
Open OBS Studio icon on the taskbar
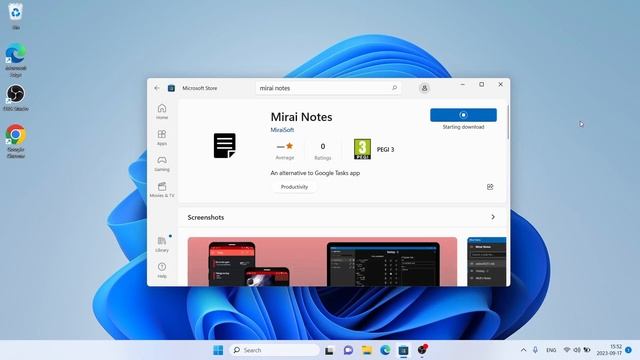point(422,350)
